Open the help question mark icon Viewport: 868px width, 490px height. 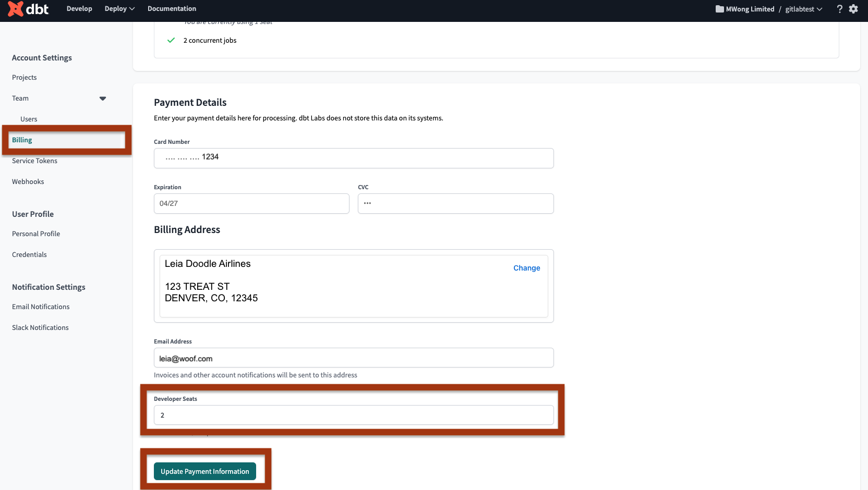pyautogui.click(x=839, y=9)
